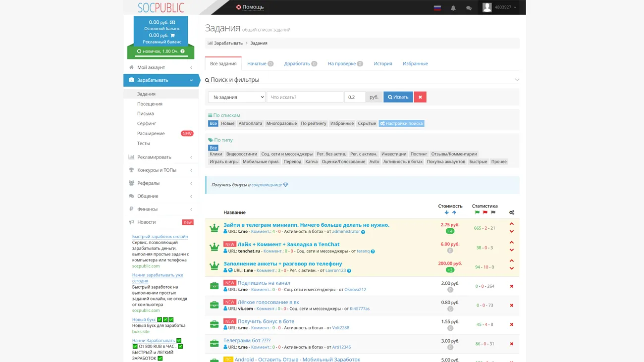
Task: Expand the 'Мой аккаунт' sidebar section
Action: tap(161, 67)
